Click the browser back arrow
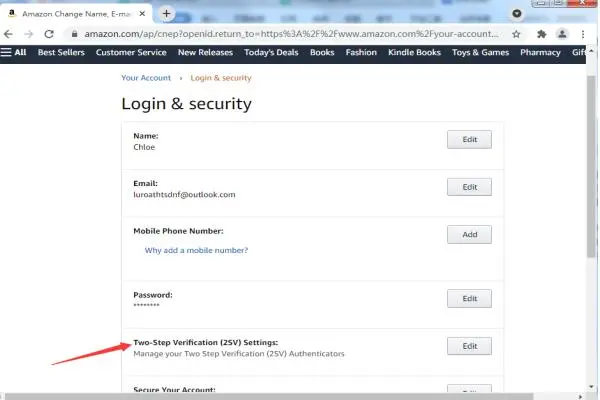 [8, 34]
